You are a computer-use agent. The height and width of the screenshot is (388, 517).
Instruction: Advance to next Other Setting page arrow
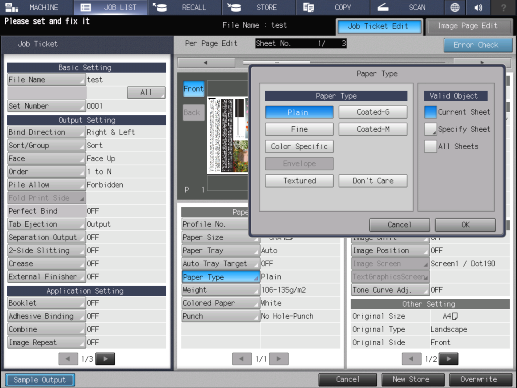(x=448, y=359)
